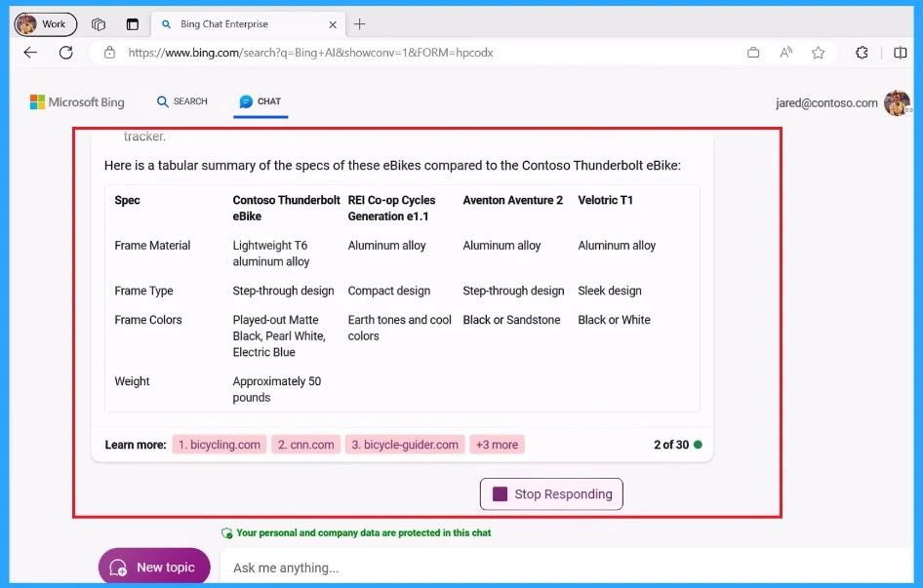This screenshot has height=588, width=923.
Task: Click the 'Weight' row label
Action: point(132,381)
